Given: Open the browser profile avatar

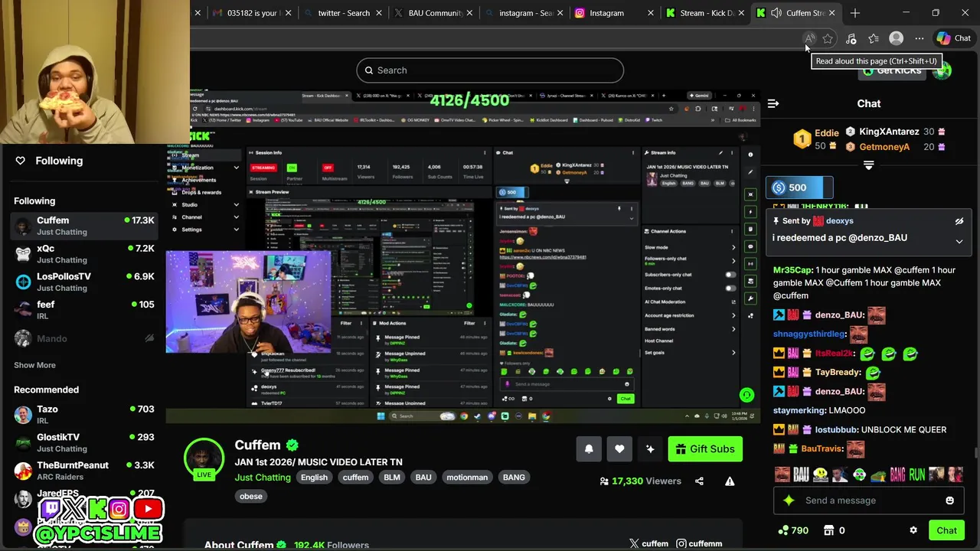Looking at the screenshot, I should pyautogui.click(x=896, y=38).
